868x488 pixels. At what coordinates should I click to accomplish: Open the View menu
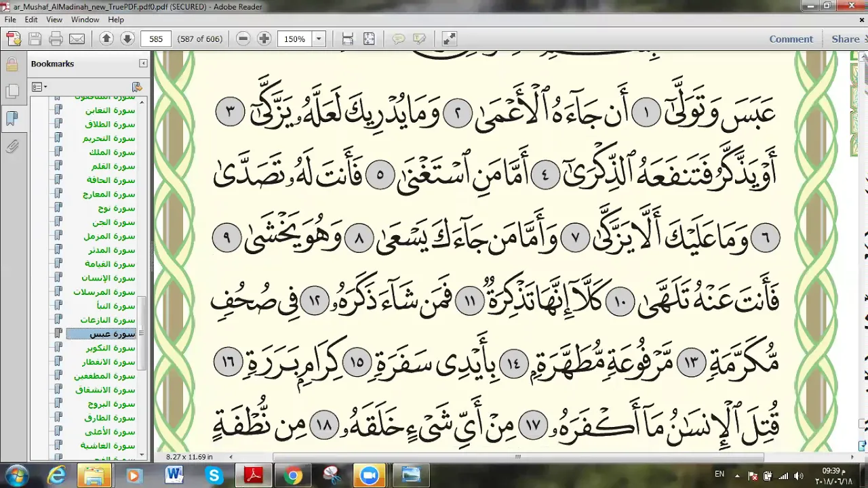pyautogui.click(x=54, y=20)
